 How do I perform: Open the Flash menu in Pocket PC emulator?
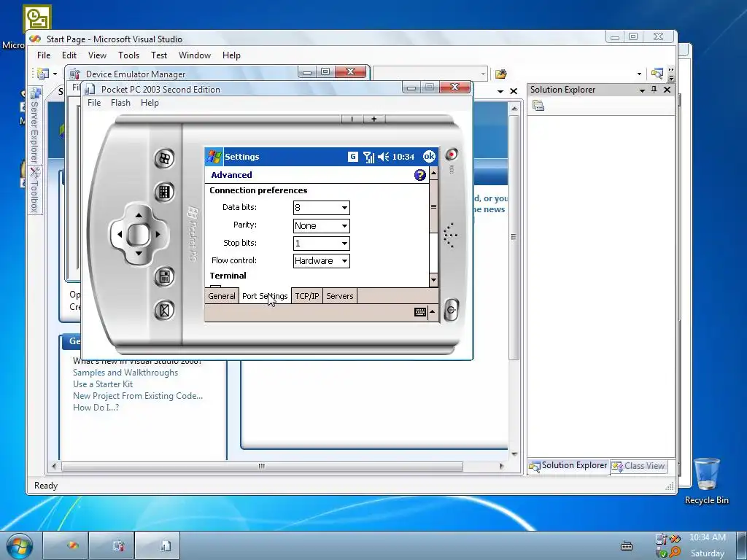[120, 103]
